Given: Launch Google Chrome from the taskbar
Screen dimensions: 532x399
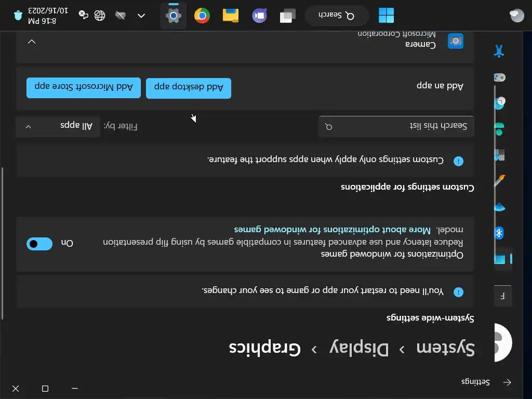Looking at the screenshot, I should click(x=202, y=16).
